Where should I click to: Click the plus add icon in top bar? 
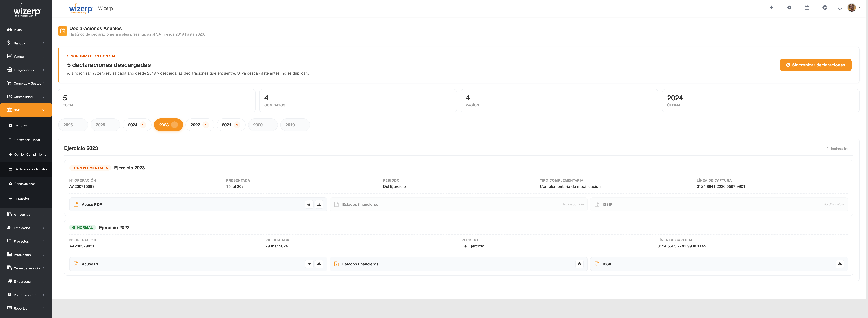pyautogui.click(x=771, y=7)
